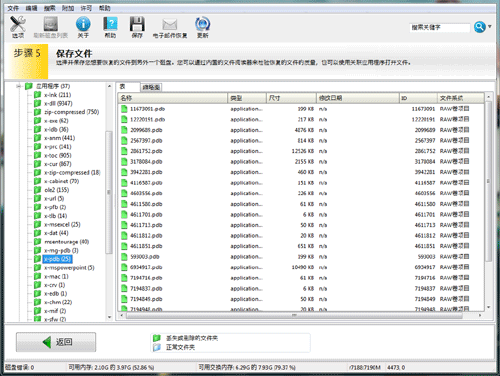Sort by the 文件系统 column header
Viewport: 500px width, 376px height.
(461, 98)
